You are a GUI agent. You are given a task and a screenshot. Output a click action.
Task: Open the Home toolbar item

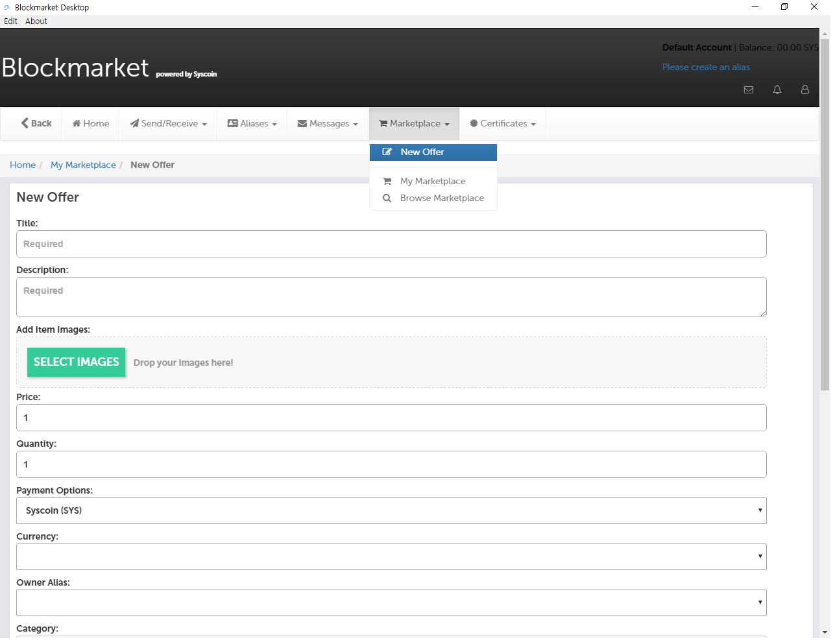(91, 123)
